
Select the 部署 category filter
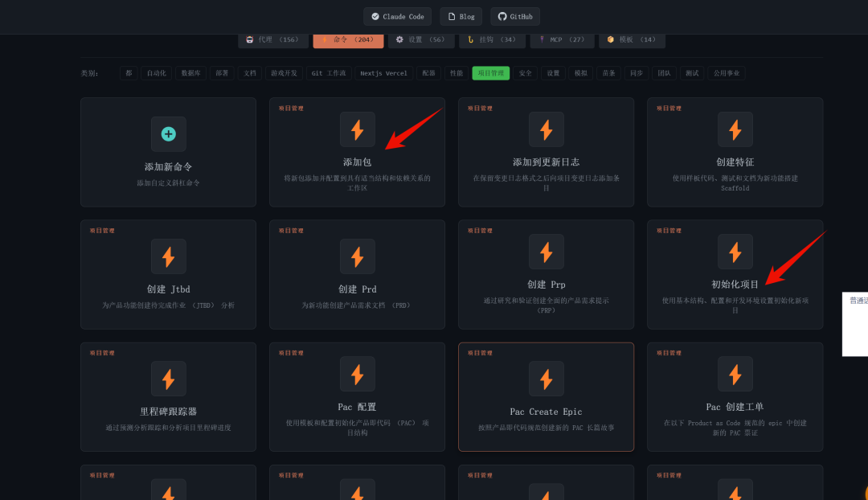coord(222,73)
